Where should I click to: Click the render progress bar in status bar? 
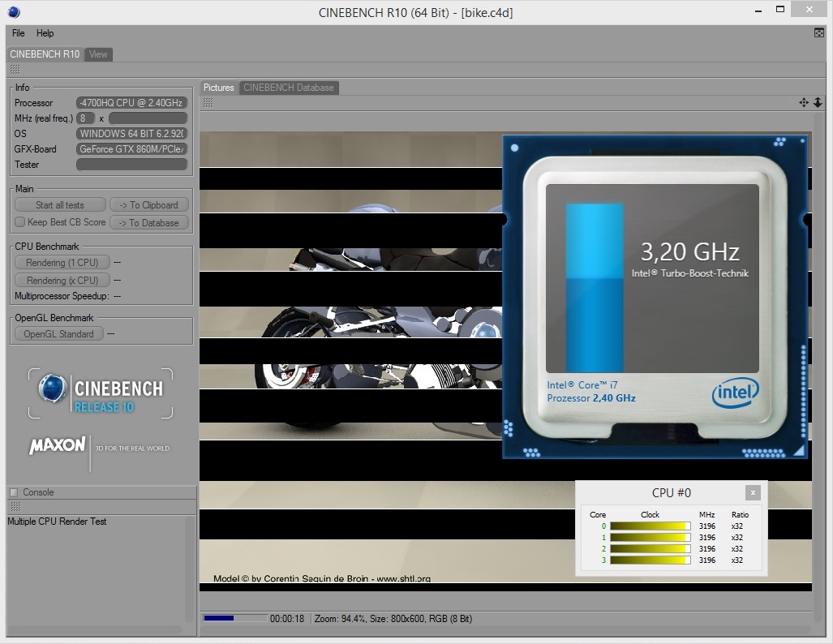pyautogui.click(x=234, y=618)
